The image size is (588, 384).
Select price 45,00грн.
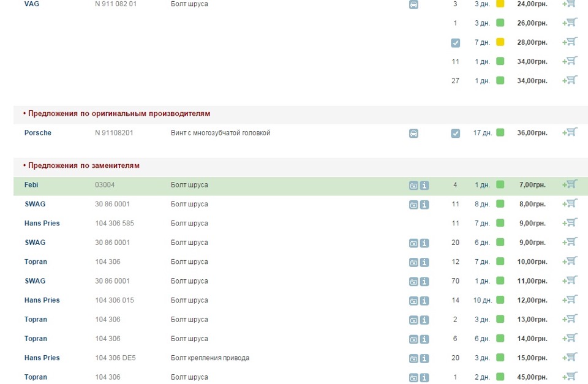(532, 377)
